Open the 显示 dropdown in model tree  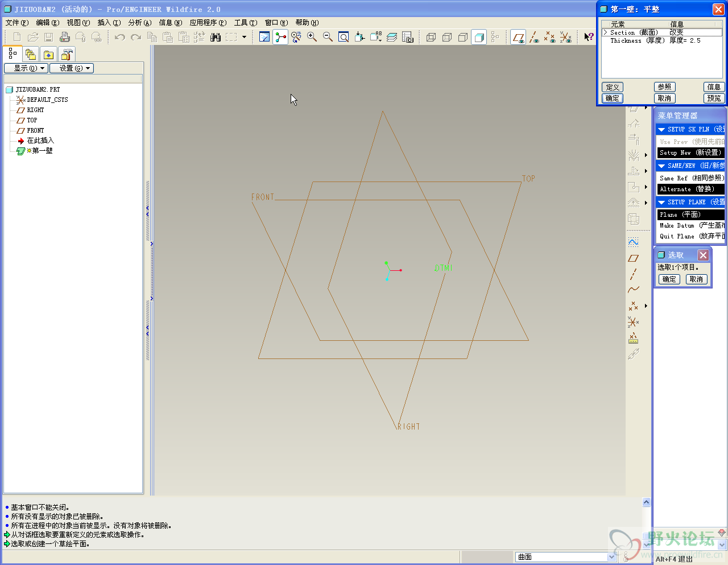coord(26,68)
